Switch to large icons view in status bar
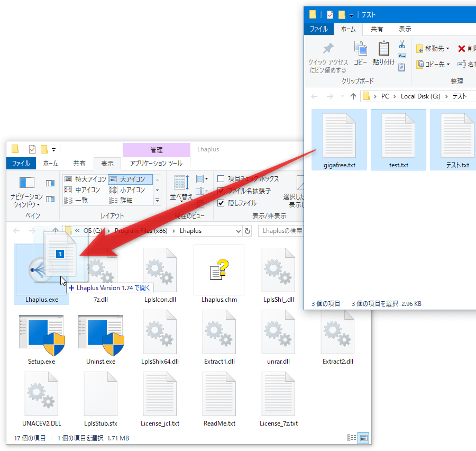This screenshot has height=451, width=476. [363, 438]
